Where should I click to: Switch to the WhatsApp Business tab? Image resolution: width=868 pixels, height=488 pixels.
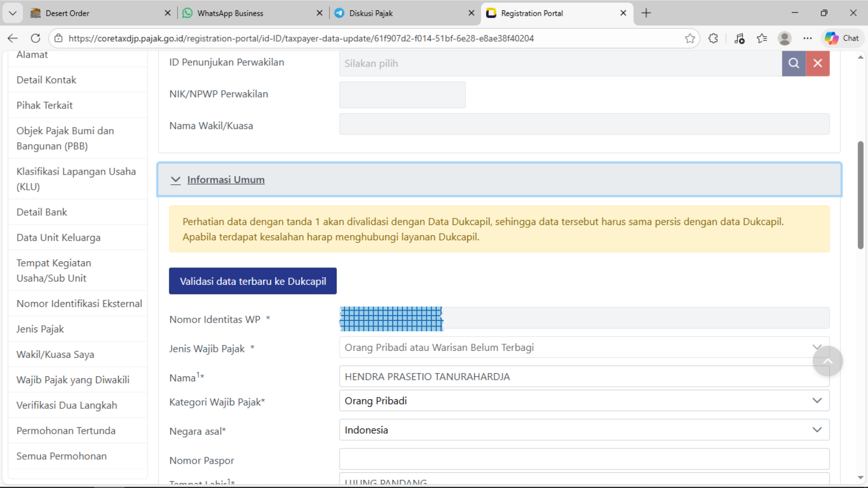(231, 13)
